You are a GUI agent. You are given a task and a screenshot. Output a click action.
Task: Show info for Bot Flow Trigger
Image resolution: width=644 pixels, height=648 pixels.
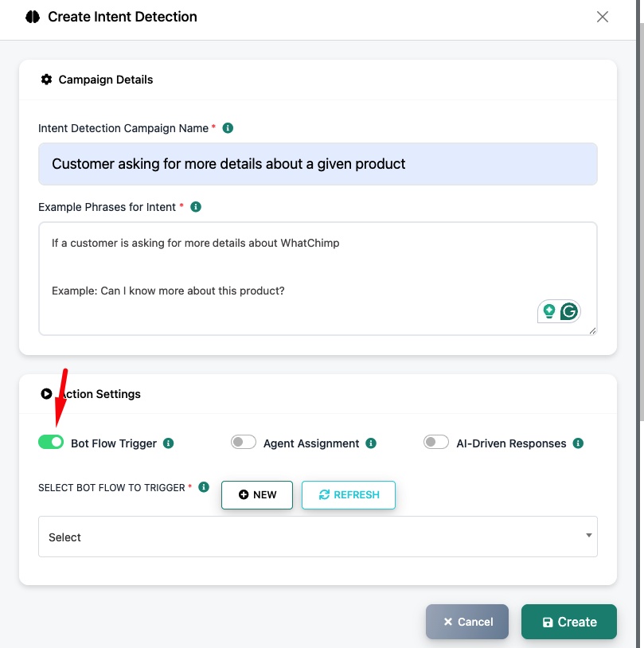pyautogui.click(x=168, y=443)
